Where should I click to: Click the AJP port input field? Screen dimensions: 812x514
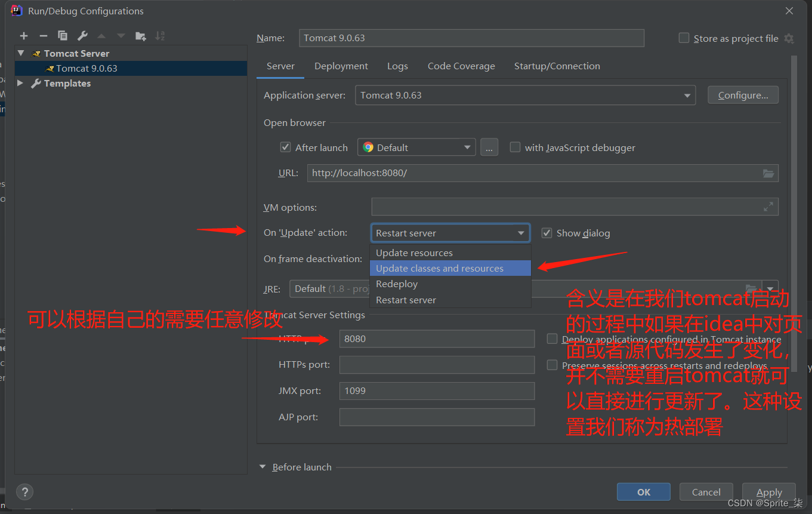(x=437, y=417)
